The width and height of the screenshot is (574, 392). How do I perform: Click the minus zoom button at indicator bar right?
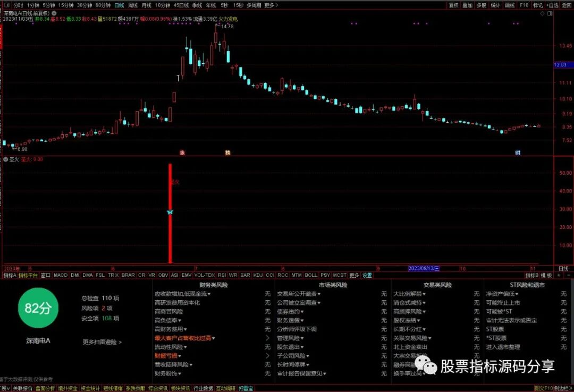tap(569, 275)
